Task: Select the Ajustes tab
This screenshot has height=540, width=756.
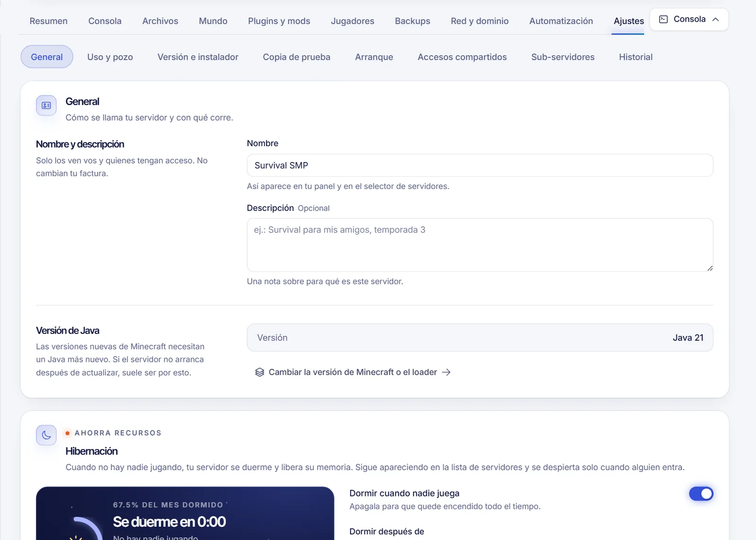Action: (x=628, y=21)
